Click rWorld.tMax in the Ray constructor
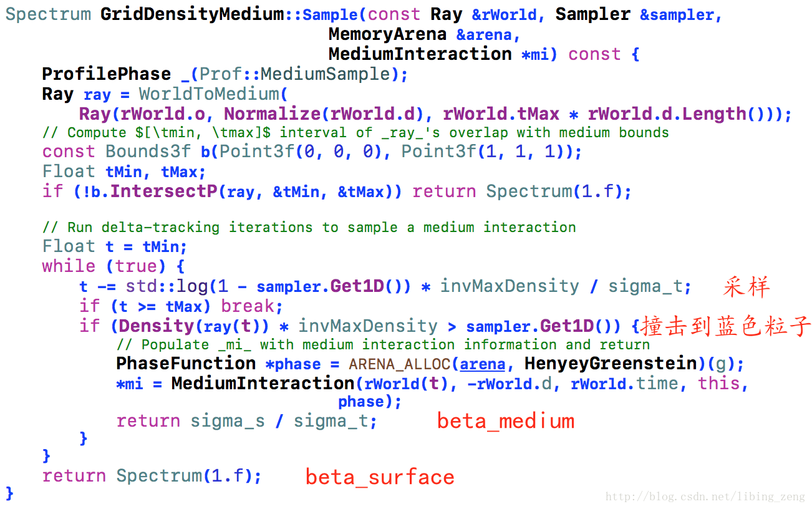Viewport: 812px width, 509px height. click(x=501, y=114)
